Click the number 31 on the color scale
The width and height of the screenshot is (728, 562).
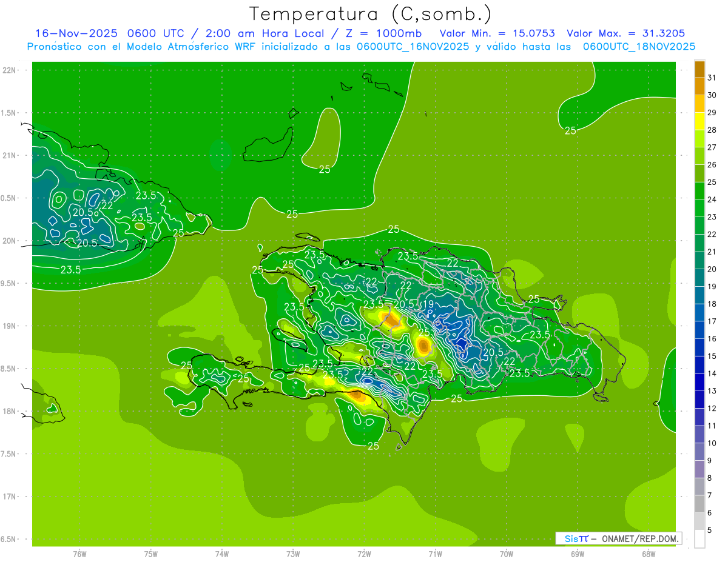coord(712,78)
